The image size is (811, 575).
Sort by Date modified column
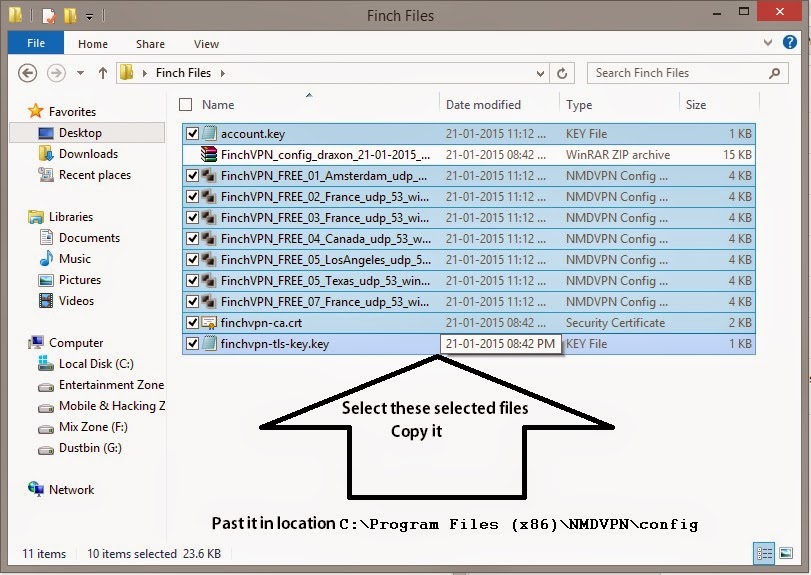(x=483, y=104)
